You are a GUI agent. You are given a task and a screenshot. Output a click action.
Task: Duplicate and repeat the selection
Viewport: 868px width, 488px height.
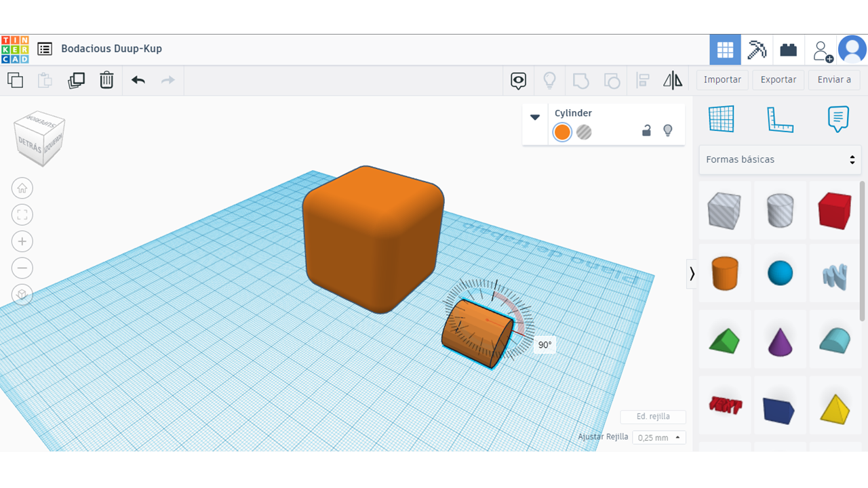coord(76,80)
